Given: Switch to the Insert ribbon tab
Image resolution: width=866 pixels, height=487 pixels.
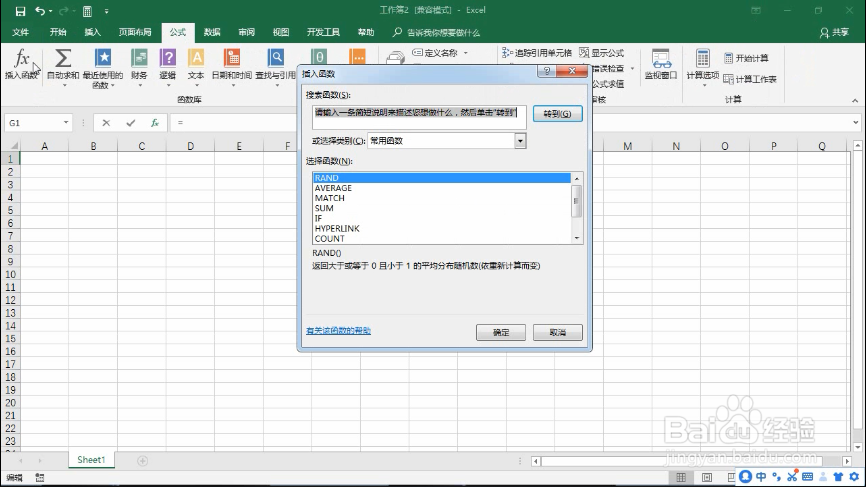Looking at the screenshot, I should [x=92, y=32].
